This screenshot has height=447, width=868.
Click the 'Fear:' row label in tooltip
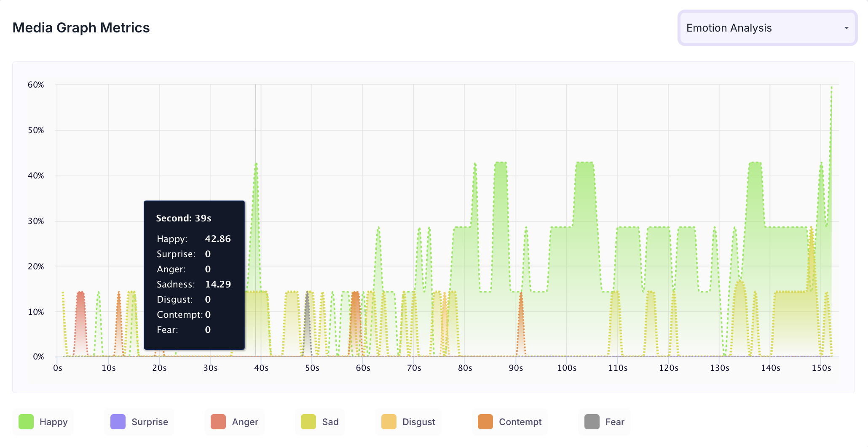click(x=167, y=330)
